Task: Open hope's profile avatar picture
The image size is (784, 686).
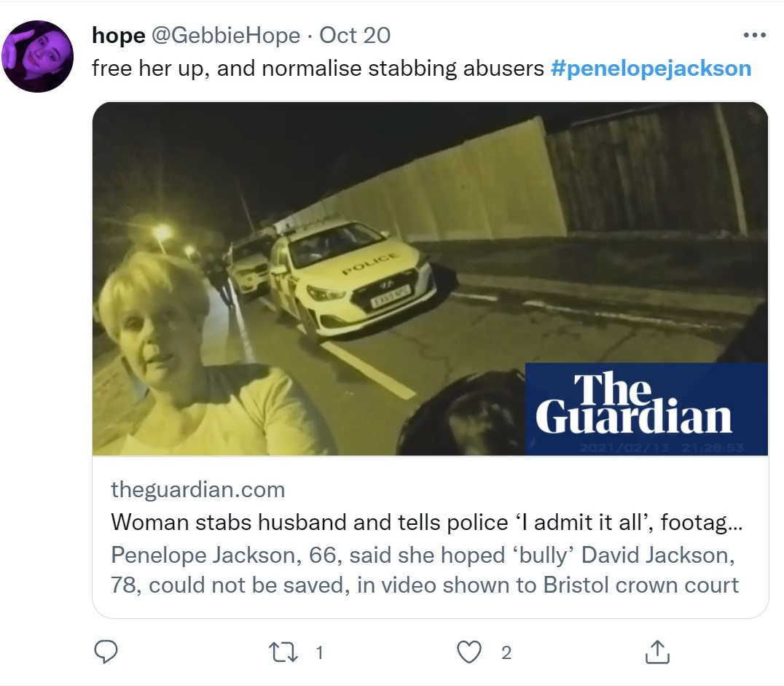Action: (38, 56)
